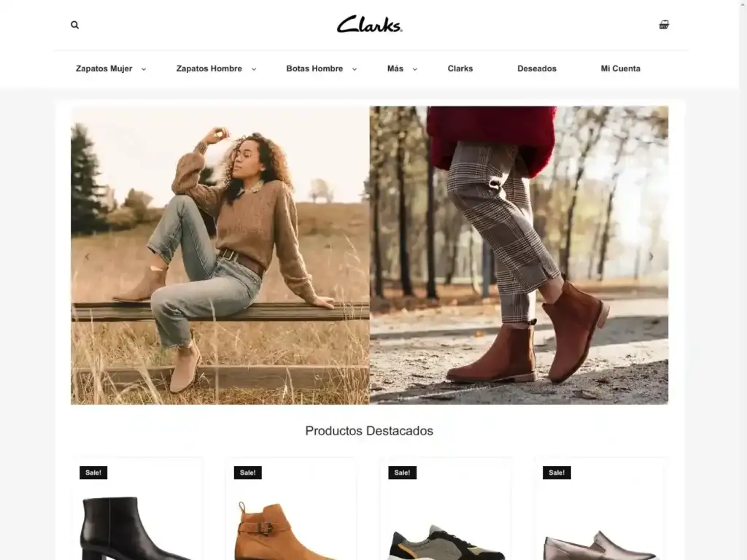Go to previous slide with the left arrow

click(87, 257)
